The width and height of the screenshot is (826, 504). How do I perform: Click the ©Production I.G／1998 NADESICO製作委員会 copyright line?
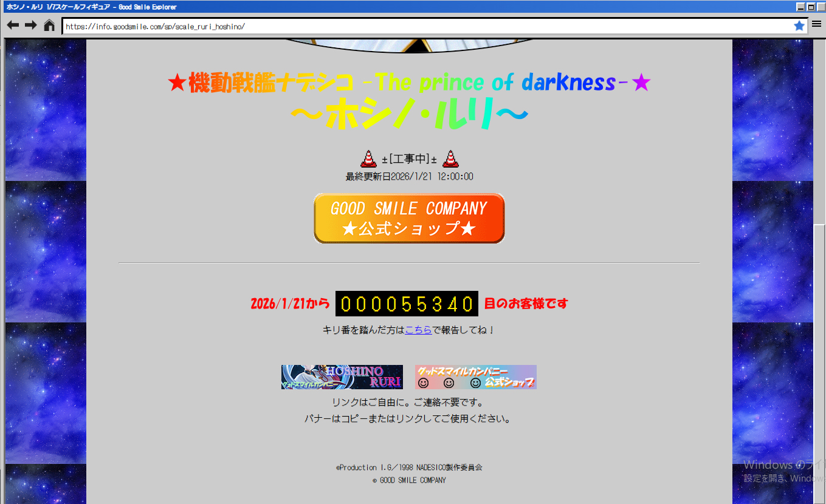click(409, 468)
